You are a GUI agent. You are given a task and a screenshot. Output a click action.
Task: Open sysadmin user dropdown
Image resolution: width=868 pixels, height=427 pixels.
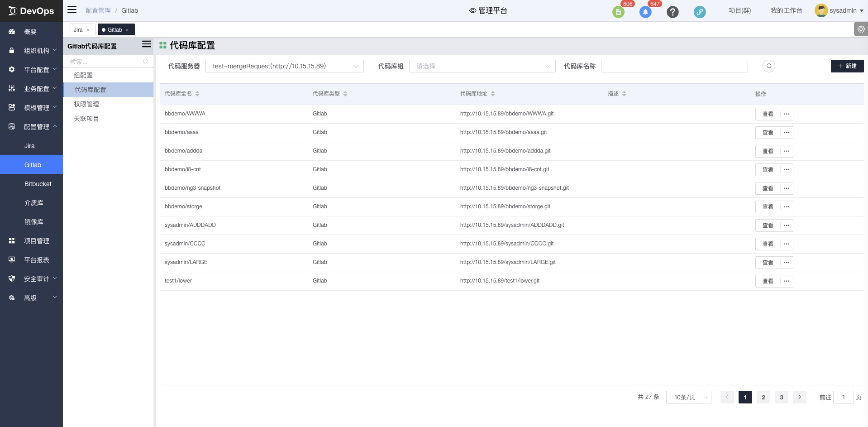[x=839, y=10]
